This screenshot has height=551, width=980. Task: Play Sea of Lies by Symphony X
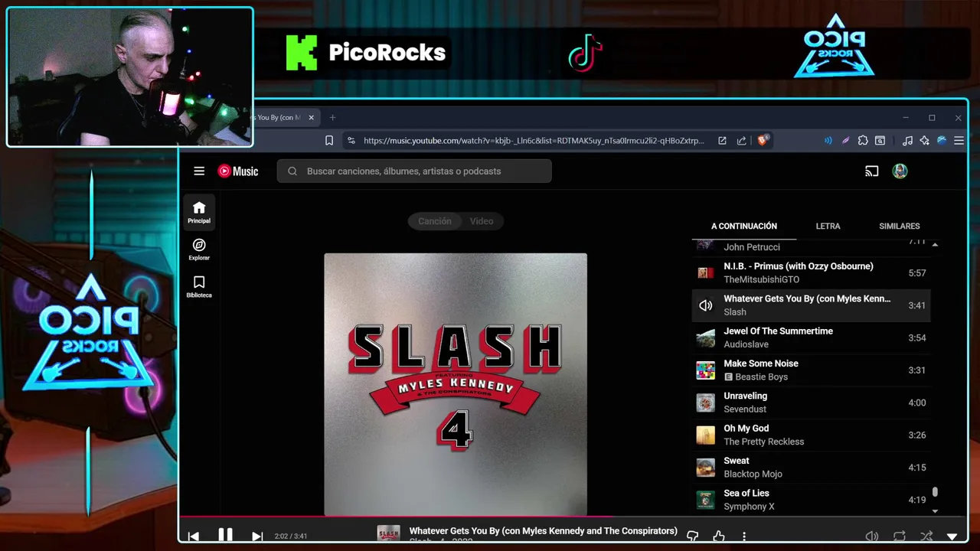click(812, 500)
